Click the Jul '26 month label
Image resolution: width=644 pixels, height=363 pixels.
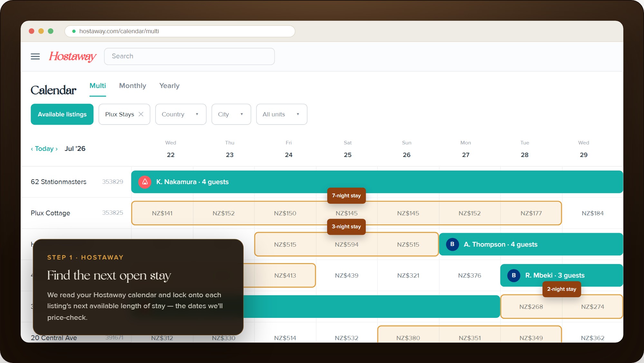(75, 149)
